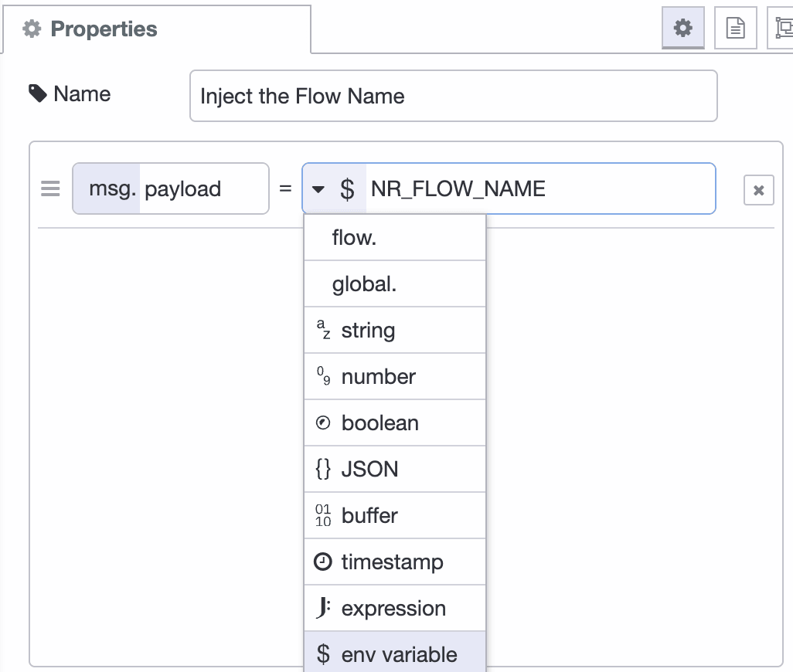Select the buffer type option

[x=394, y=515]
